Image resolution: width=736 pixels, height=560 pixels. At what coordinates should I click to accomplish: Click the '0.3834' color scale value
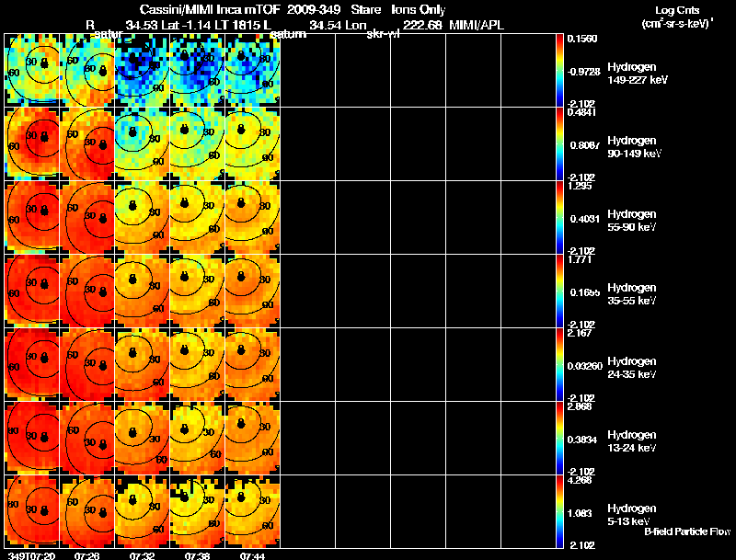[x=583, y=440]
